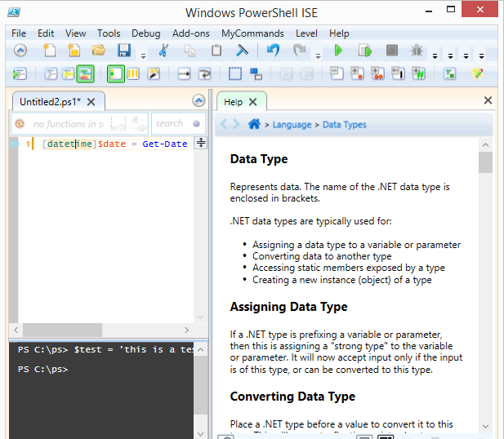Click the Paste clipboard icon
The height and width of the screenshot is (439, 504).
click(216, 51)
